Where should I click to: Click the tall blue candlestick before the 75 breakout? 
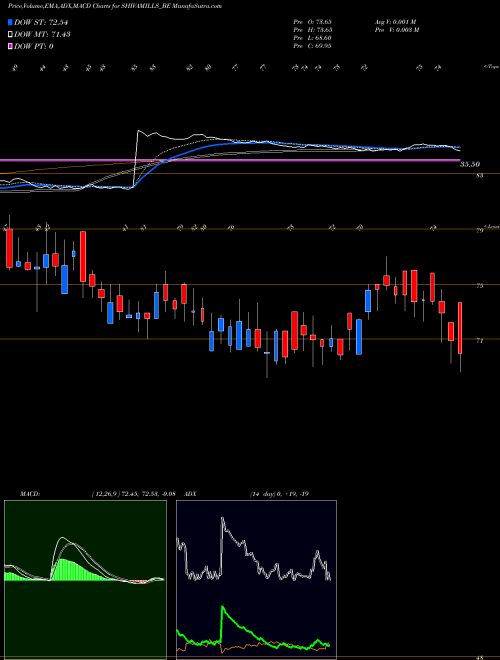[359, 337]
